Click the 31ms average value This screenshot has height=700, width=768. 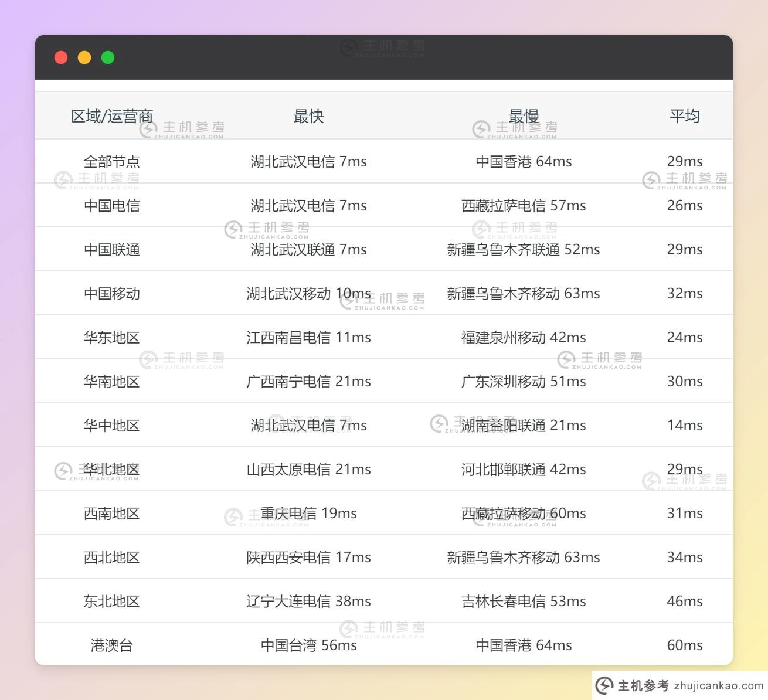(685, 513)
